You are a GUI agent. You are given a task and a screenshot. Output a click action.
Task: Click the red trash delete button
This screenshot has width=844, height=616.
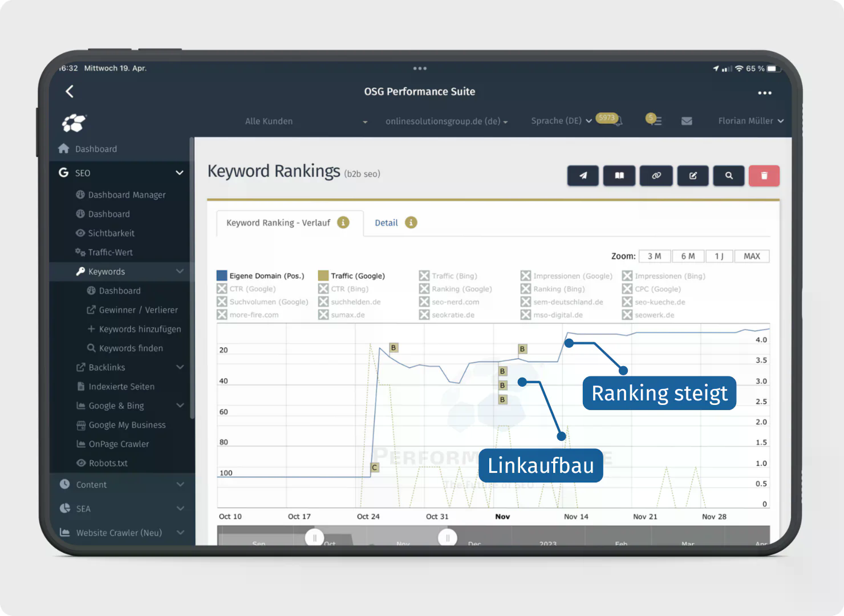[x=764, y=176]
